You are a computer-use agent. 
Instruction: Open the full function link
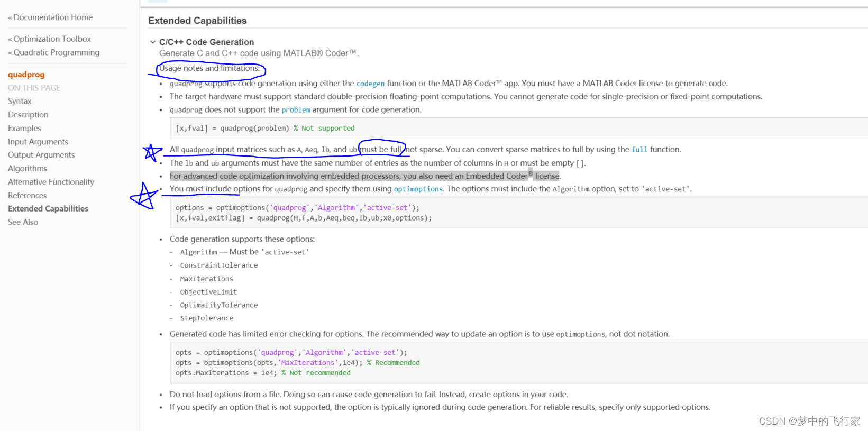(639, 150)
